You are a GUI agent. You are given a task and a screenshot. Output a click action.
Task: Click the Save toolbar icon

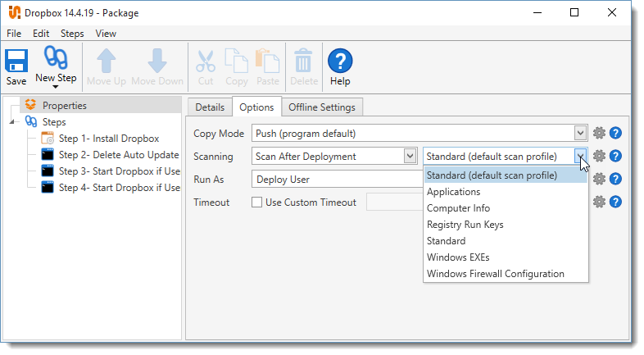pos(16,66)
